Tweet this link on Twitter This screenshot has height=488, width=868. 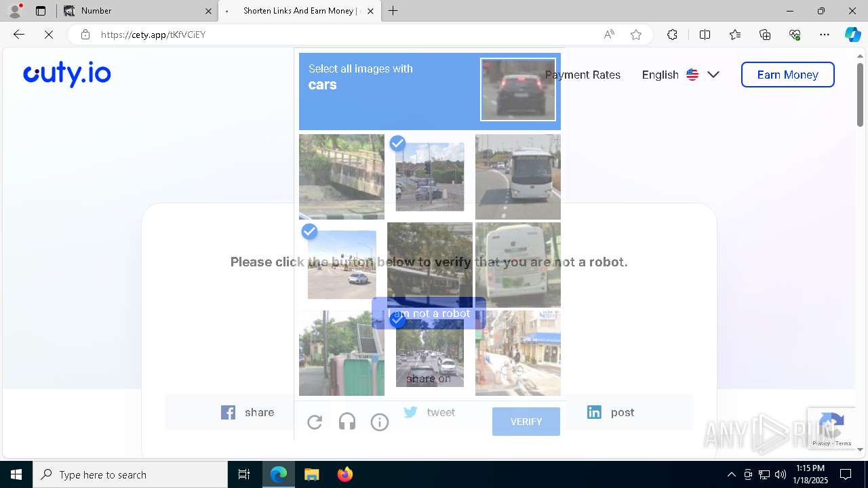pyautogui.click(x=429, y=412)
